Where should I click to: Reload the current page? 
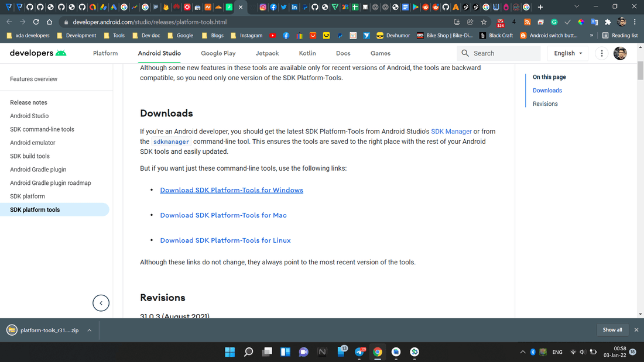pos(36,22)
